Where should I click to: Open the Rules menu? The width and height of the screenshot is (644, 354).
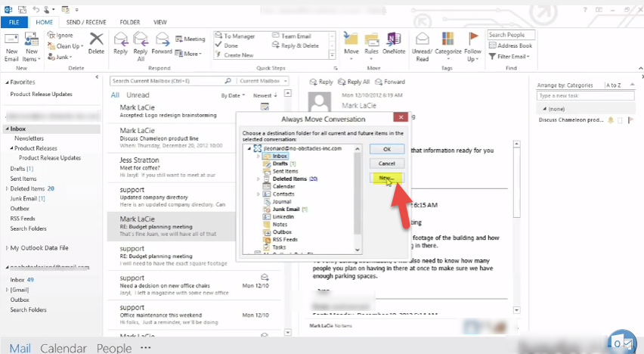(x=371, y=47)
